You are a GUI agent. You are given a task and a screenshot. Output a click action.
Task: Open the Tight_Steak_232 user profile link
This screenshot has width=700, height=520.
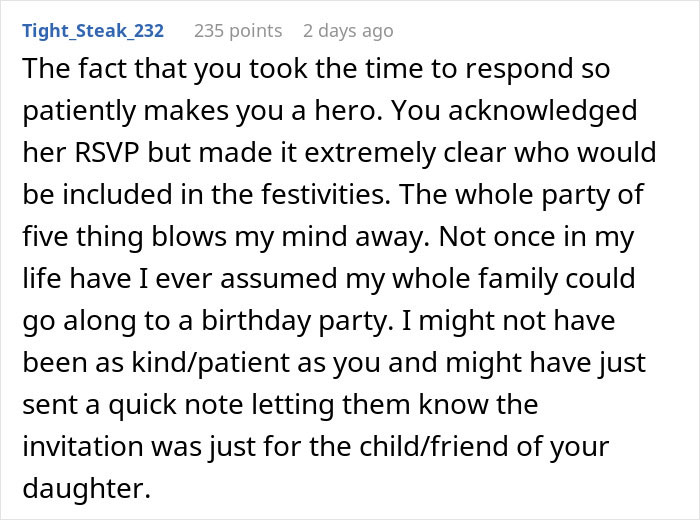pyautogui.click(x=93, y=31)
